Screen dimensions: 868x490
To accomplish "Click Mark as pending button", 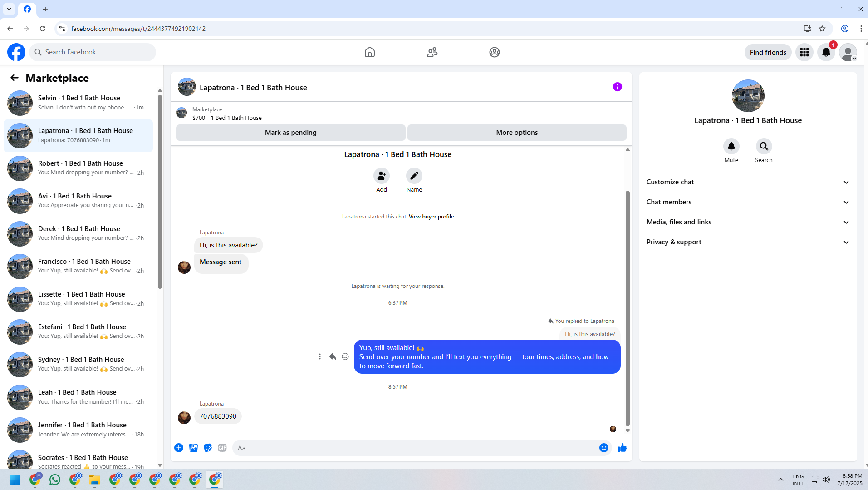I will (x=291, y=133).
